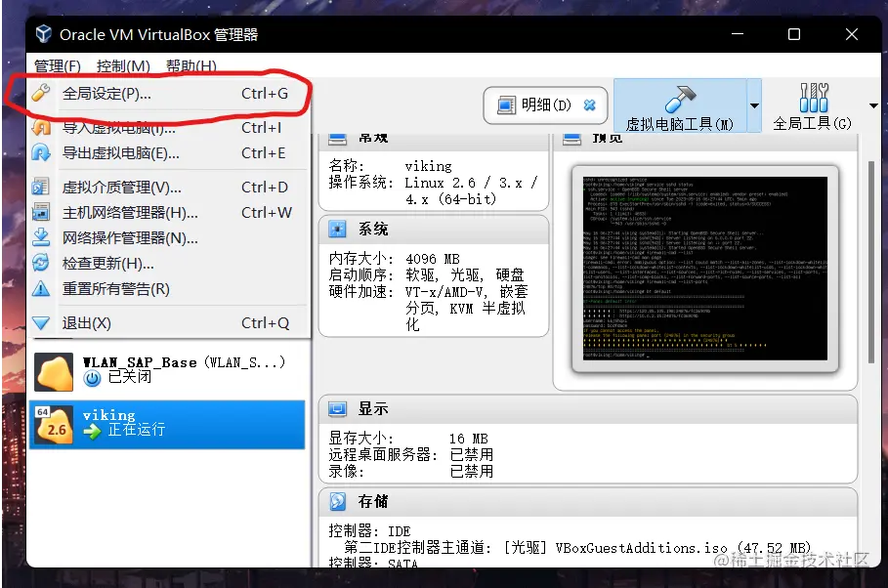Click the export appliance arrow icon
This screenshot has height=588, width=888.
(41, 153)
